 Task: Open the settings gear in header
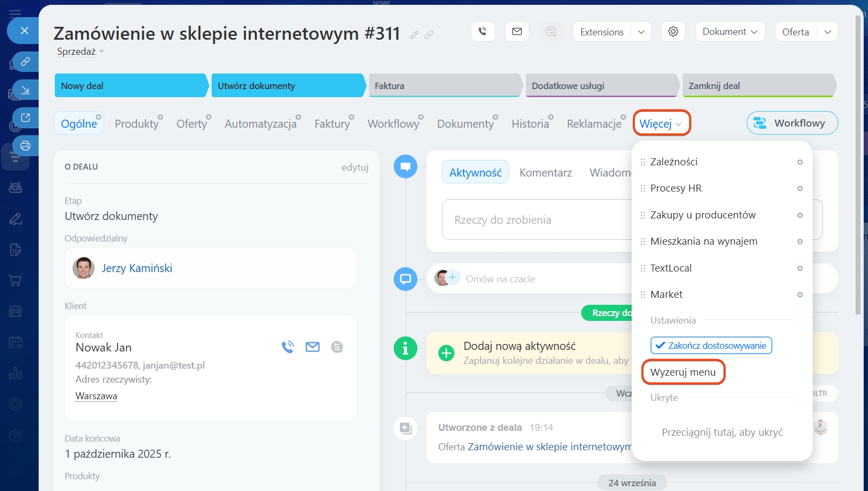[x=673, y=32]
